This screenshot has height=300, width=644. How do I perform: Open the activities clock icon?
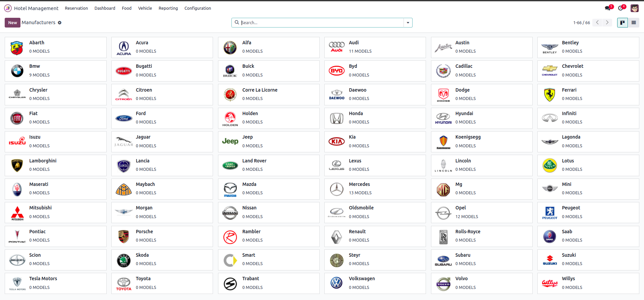(621, 8)
